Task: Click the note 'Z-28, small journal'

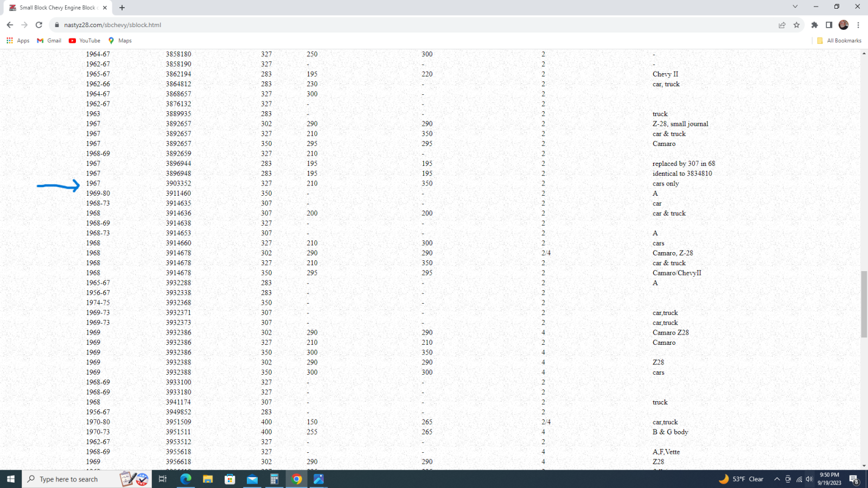Action: point(680,124)
